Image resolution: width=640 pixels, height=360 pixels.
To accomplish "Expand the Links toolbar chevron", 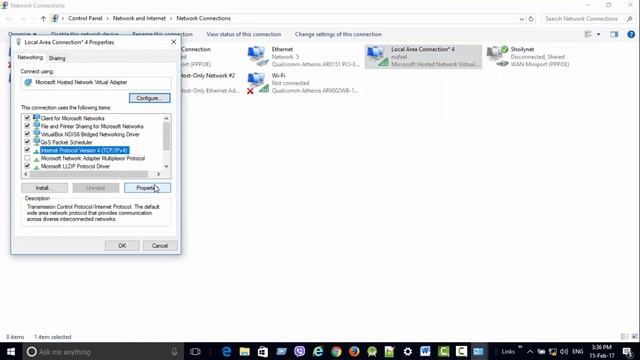I will (520, 347).
